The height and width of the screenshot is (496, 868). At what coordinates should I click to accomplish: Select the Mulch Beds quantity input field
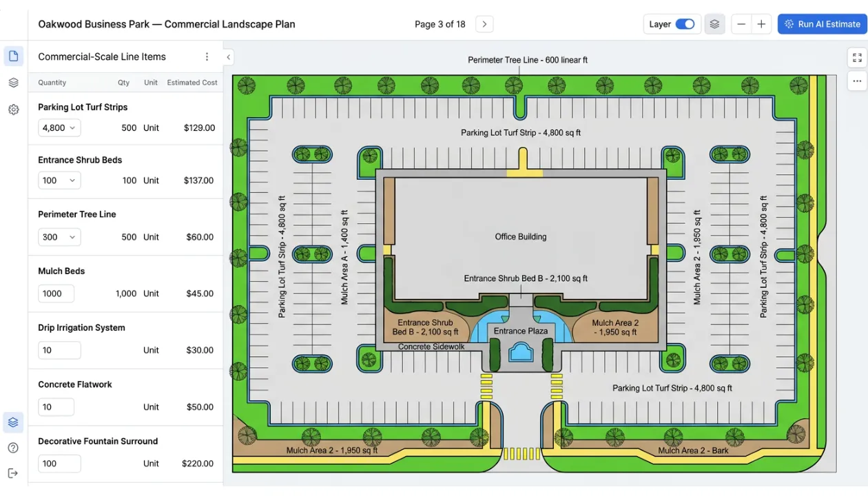tap(56, 293)
